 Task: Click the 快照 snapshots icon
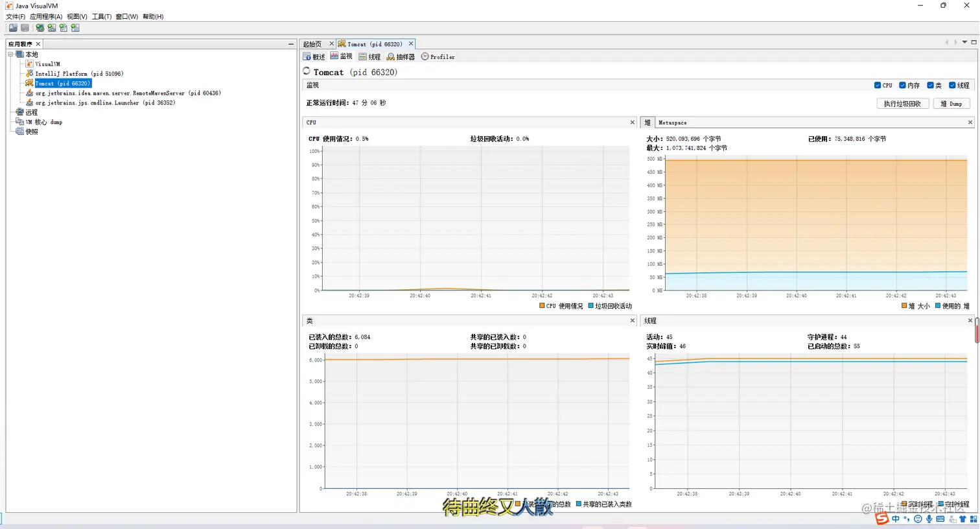click(19, 131)
